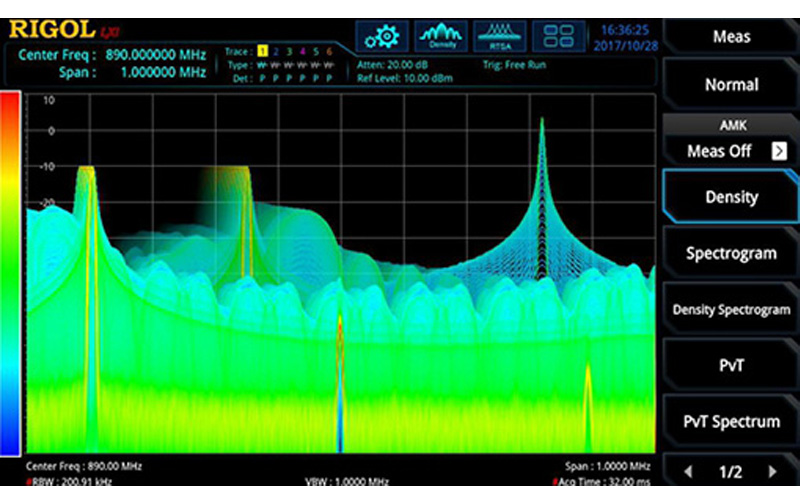Select trace 1 yellow indicator
The image size is (800, 500).
click(x=262, y=51)
